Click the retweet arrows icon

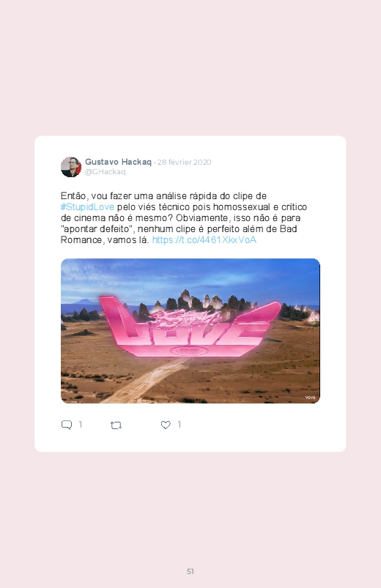[116, 425]
